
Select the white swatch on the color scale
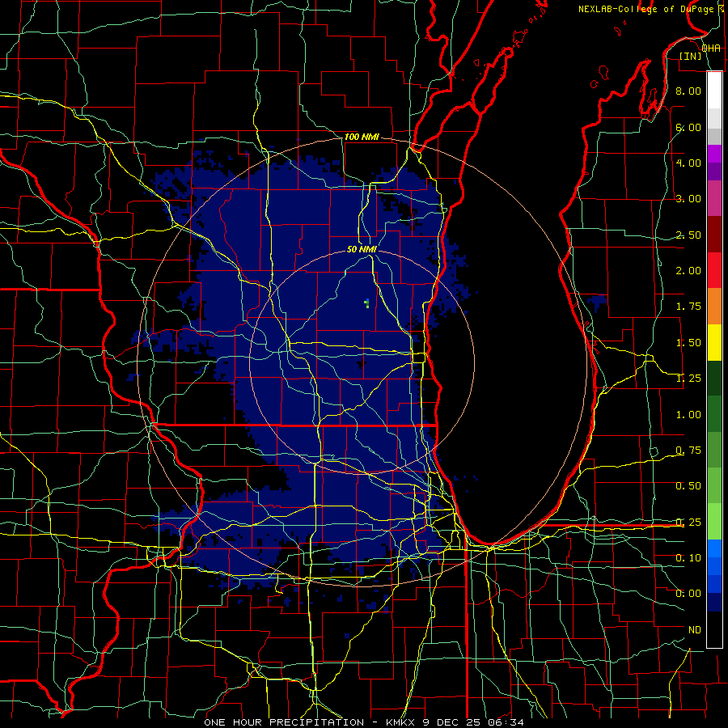click(x=714, y=91)
